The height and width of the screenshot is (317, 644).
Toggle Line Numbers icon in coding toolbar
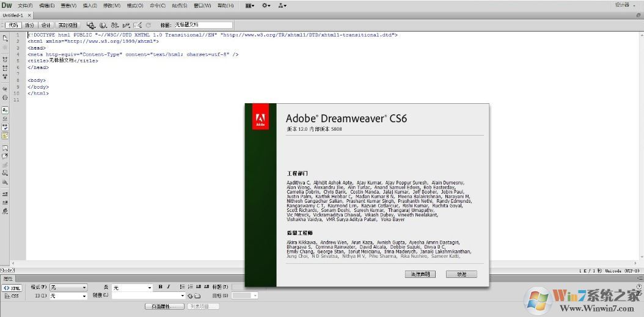pos(5,110)
